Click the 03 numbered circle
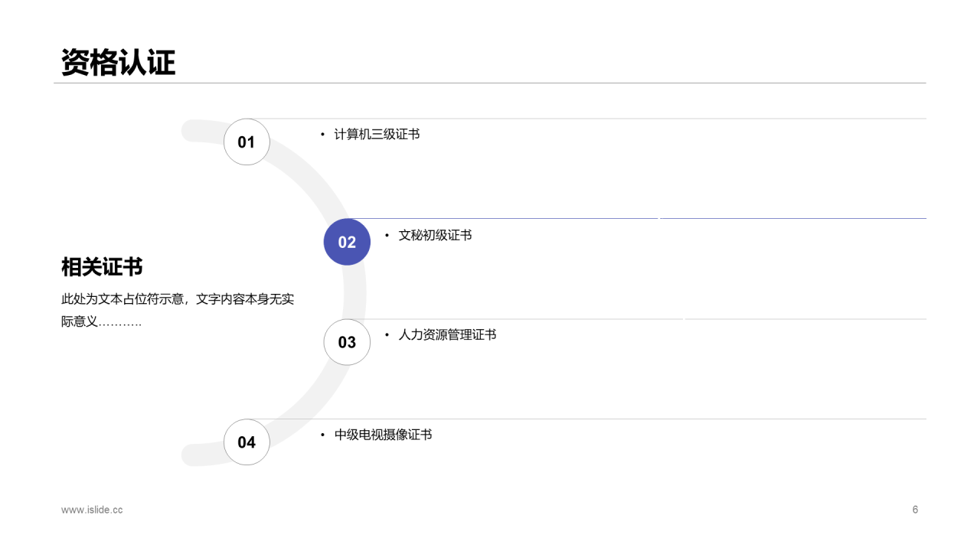This screenshot has height=551, width=980. pyautogui.click(x=347, y=342)
